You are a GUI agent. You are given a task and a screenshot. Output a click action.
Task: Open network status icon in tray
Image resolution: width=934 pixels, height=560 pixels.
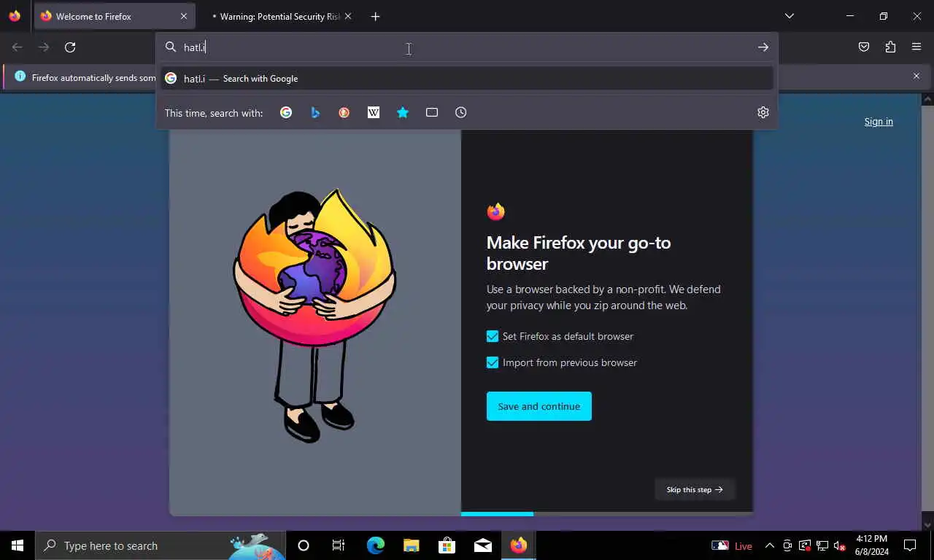[x=822, y=545]
